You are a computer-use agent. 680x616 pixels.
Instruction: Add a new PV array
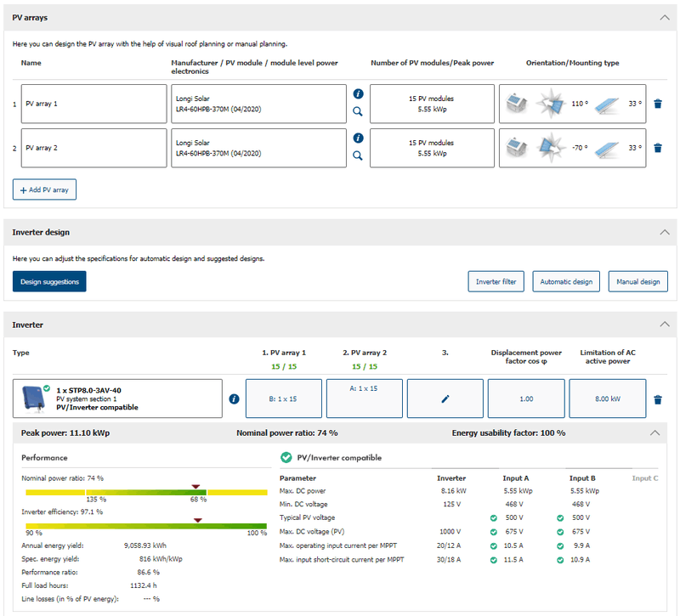[44, 189]
